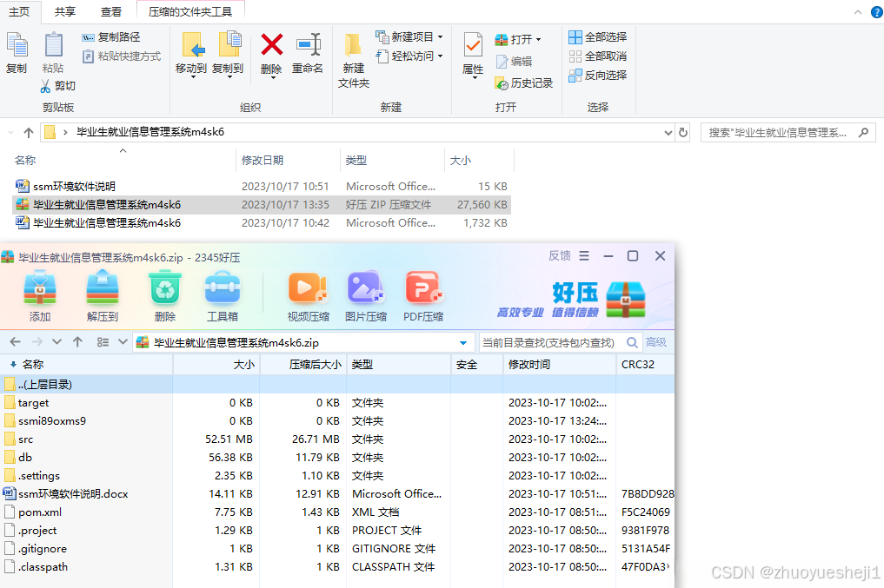Expand the 打开 dropdown arrow
The image size is (884, 588).
pyautogui.click(x=540, y=39)
